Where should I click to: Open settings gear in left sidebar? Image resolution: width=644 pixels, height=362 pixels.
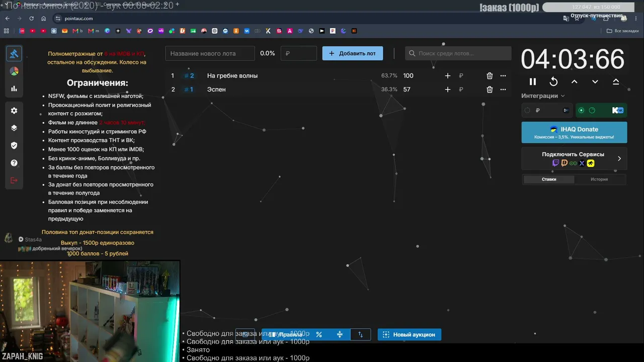click(x=14, y=111)
